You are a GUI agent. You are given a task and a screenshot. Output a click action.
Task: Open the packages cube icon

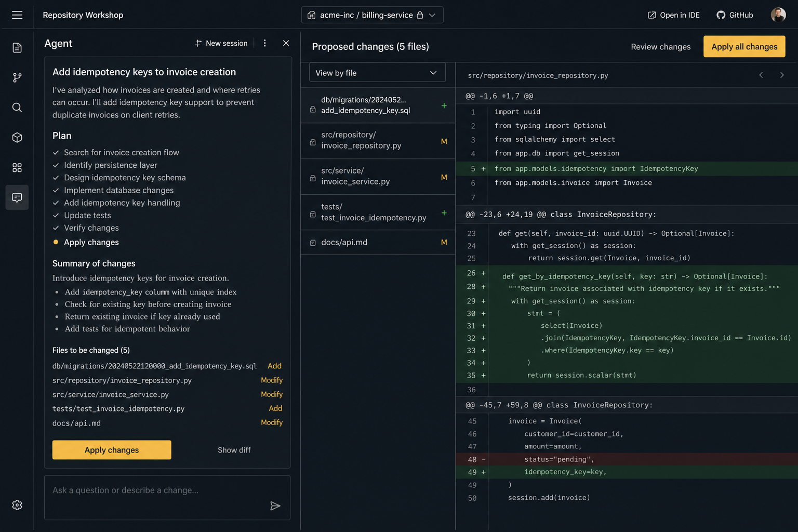[17, 138]
